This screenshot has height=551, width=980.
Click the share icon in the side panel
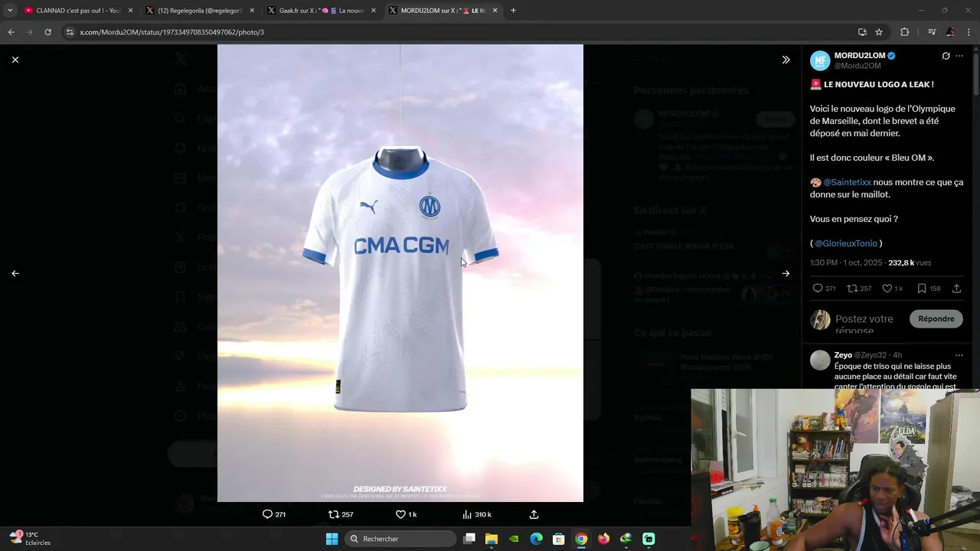point(956,289)
